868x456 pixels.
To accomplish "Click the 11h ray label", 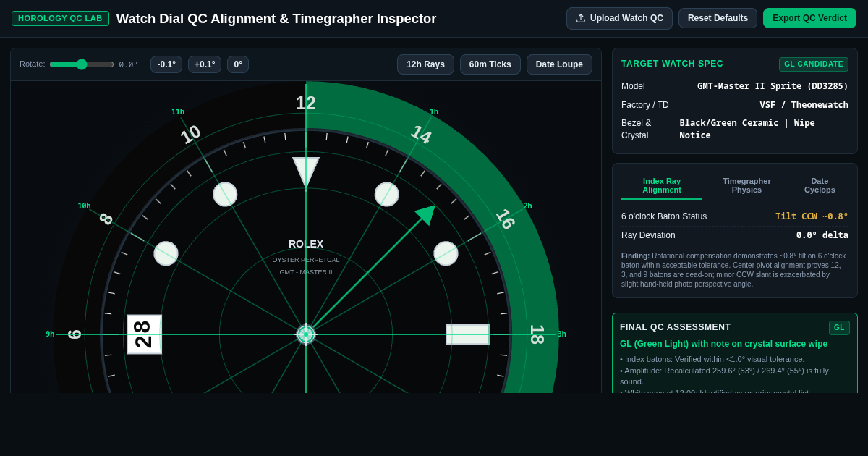I will pos(178,111).
